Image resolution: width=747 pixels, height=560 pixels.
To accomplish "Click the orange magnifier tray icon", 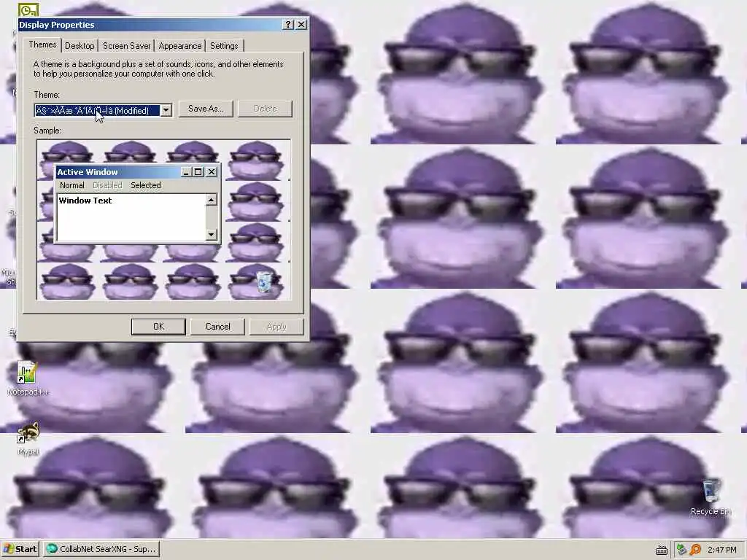I will [695, 550].
